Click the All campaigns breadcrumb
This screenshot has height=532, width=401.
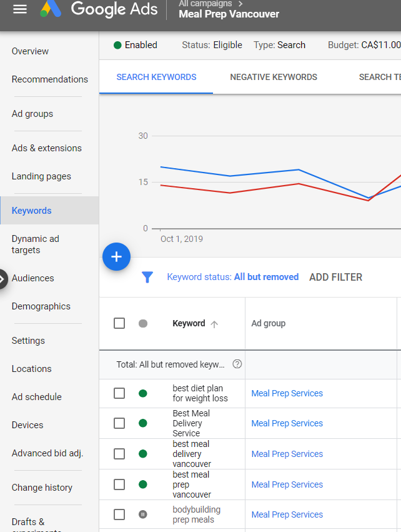pyautogui.click(x=205, y=4)
